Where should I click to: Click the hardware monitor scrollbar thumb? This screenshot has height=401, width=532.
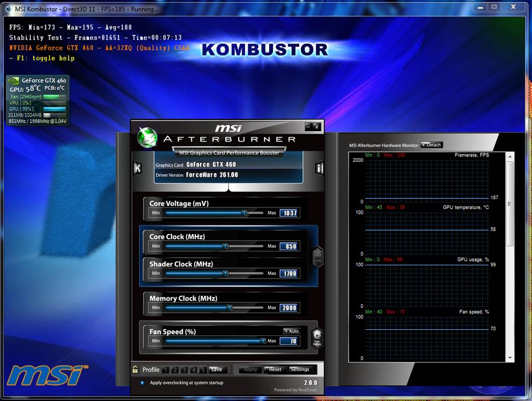click(510, 203)
